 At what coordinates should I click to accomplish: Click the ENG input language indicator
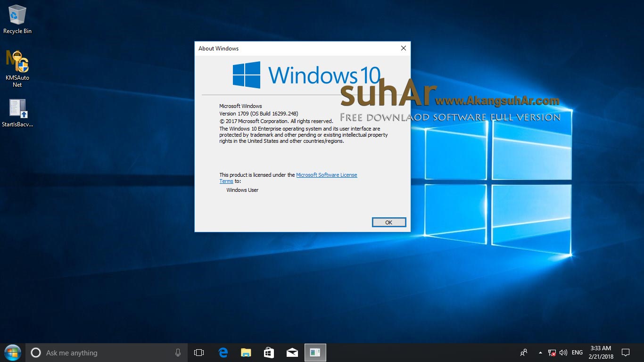click(x=577, y=353)
